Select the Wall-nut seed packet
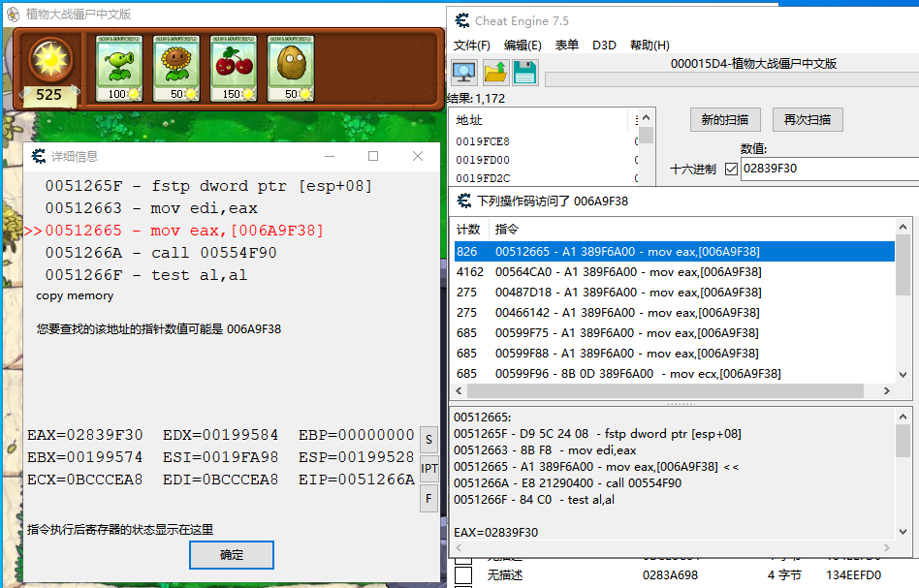Viewport: 919px width, 588px height. coord(291,69)
